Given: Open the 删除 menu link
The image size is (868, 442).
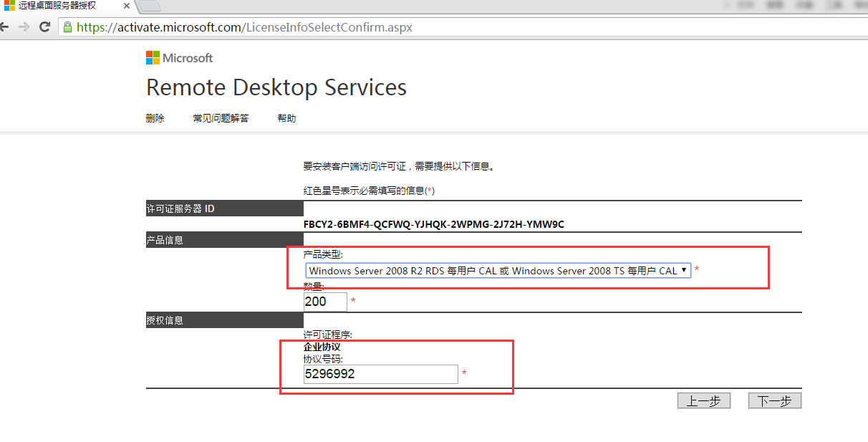Looking at the screenshot, I should [155, 118].
